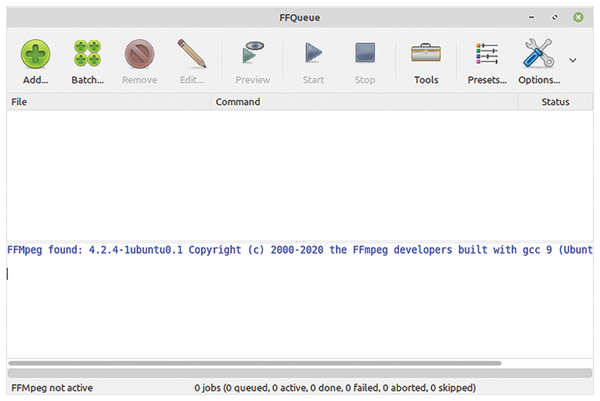Viewport: 600px width, 401px height.
Task: Click the Remove job icon
Action: click(x=139, y=54)
